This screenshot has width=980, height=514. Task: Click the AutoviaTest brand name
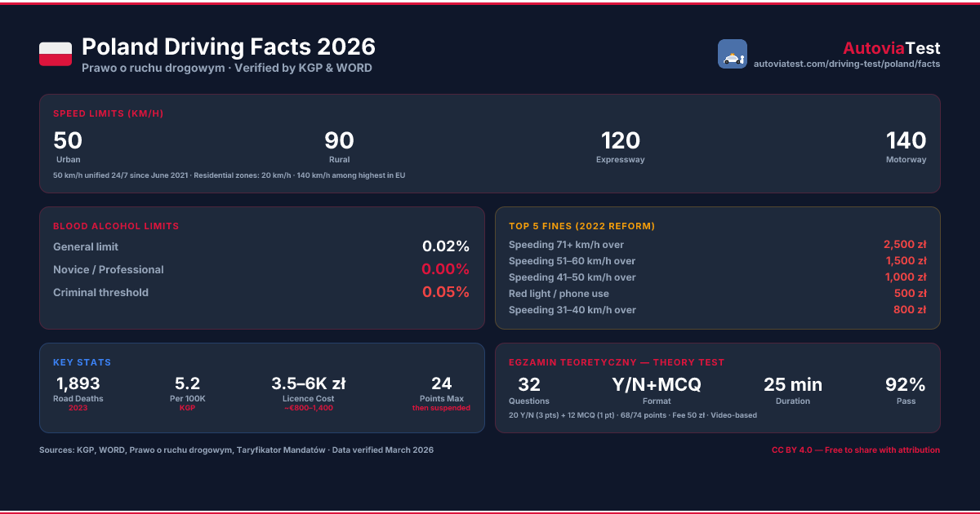click(x=892, y=48)
